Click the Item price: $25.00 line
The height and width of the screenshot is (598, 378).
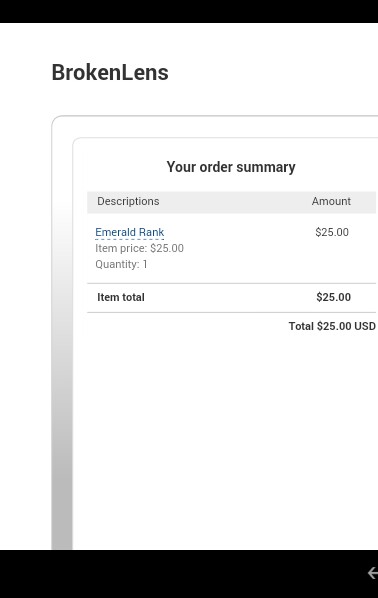point(140,248)
